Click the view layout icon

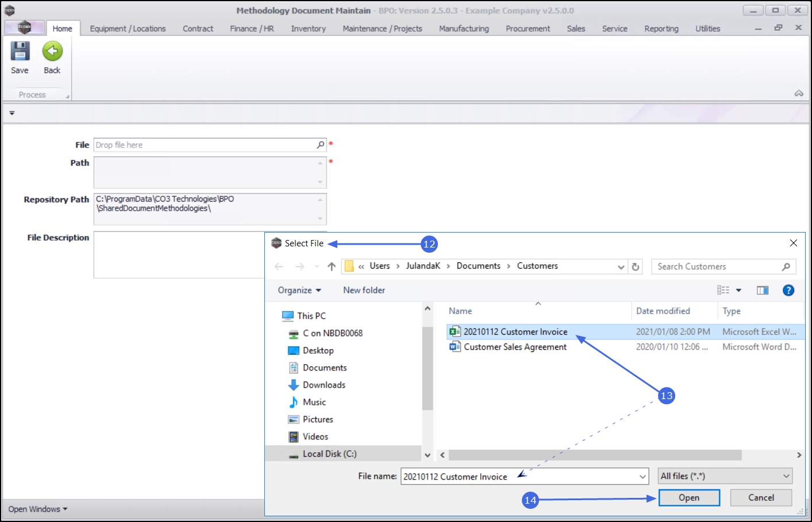[x=724, y=291]
